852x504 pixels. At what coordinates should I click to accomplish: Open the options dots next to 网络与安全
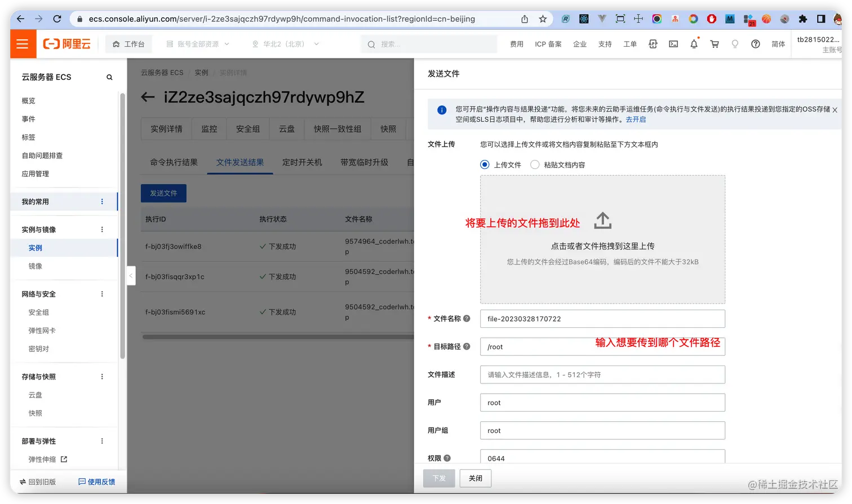pos(102,294)
